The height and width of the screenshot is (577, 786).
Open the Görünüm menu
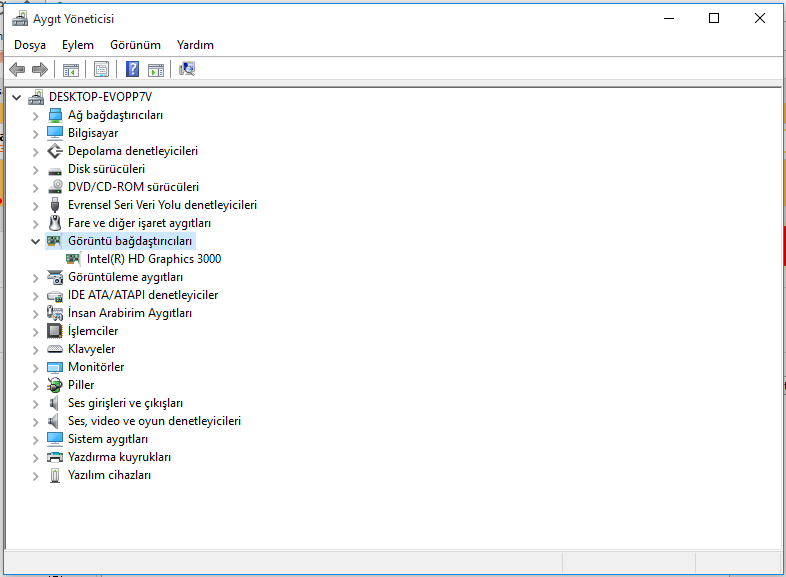tap(135, 45)
